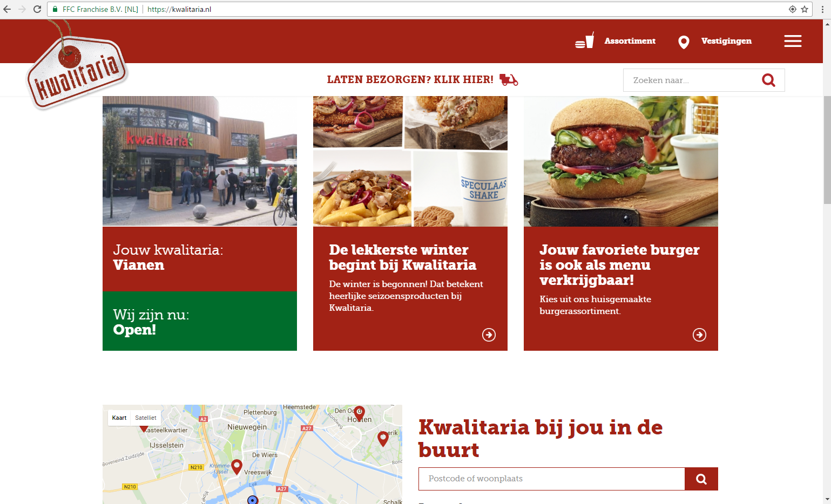Click the bookmark star in the address bar
This screenshot has height=504, width=831.
804,9
